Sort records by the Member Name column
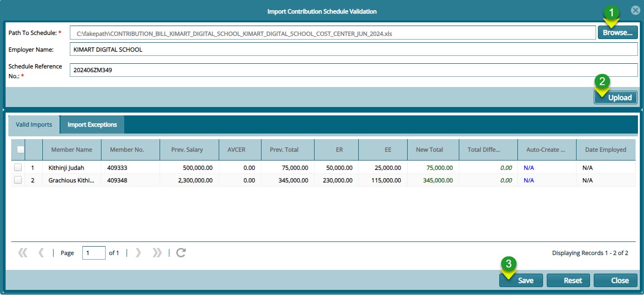The width and height of the screenshot is (644, 295). [x=72, y=149]
